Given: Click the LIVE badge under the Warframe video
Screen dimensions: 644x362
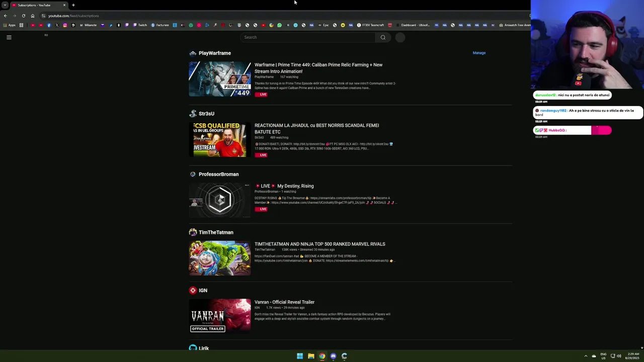Looking at the screenshot, I should tap(261, 95).
